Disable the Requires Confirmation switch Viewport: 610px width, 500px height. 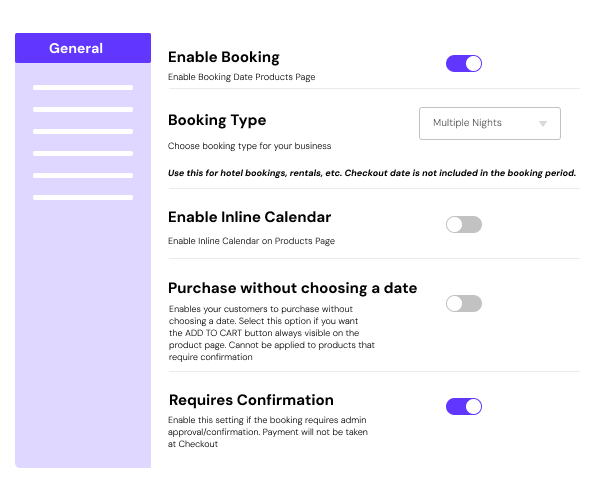point(464,407)
